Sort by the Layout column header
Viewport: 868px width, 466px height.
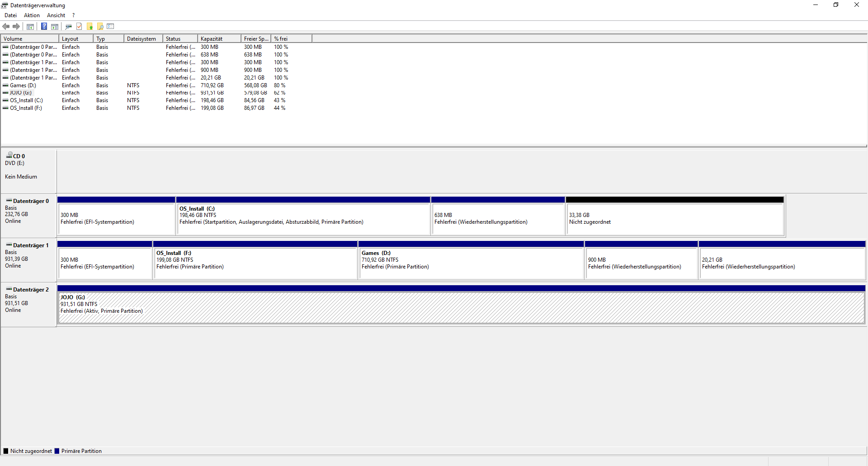tap(76, 39)
